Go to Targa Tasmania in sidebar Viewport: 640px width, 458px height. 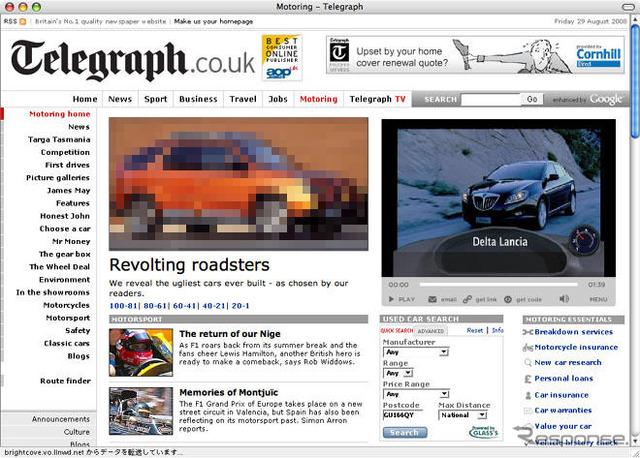coord(59,140)
